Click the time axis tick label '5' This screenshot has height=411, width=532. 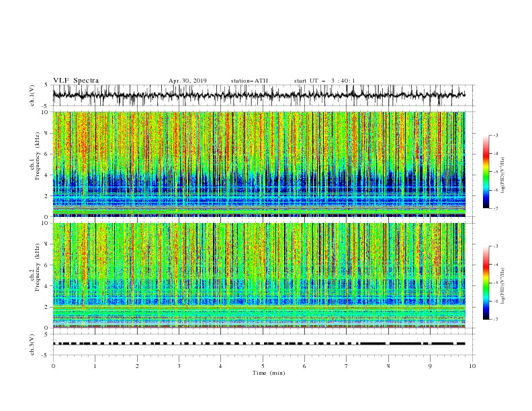pyautogui.click(x=263, y=366)
